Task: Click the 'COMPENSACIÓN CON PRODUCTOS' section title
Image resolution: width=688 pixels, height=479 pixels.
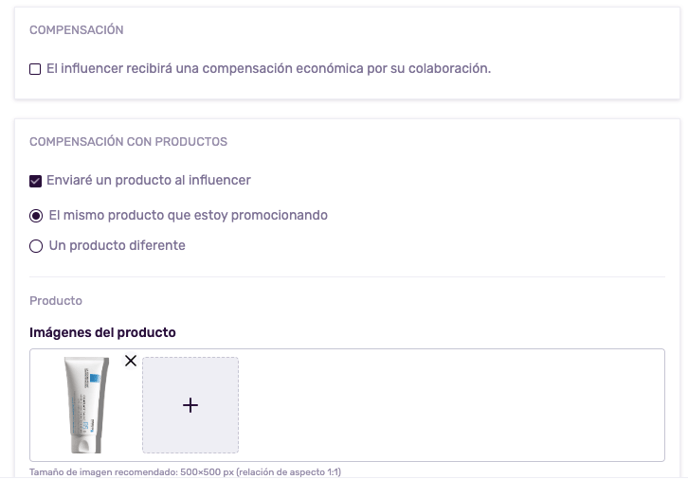Action: 128,142
